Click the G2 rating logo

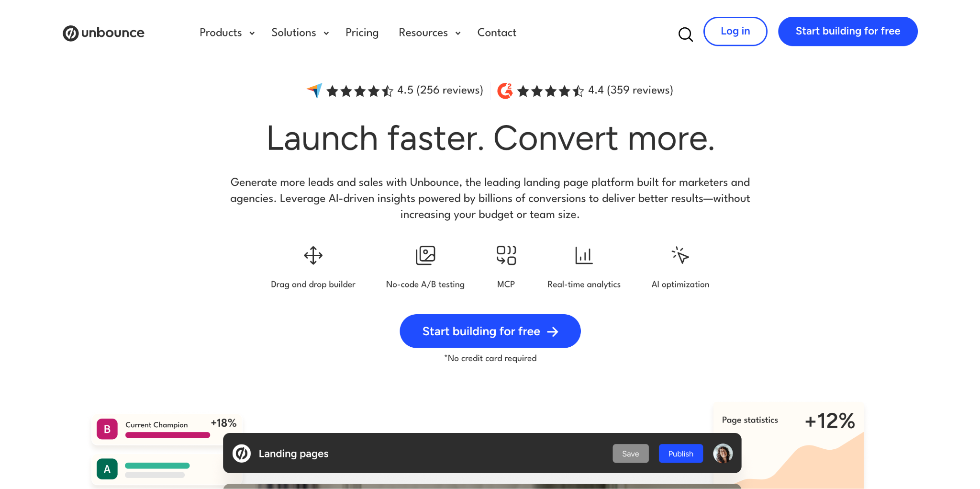[505, 91]
